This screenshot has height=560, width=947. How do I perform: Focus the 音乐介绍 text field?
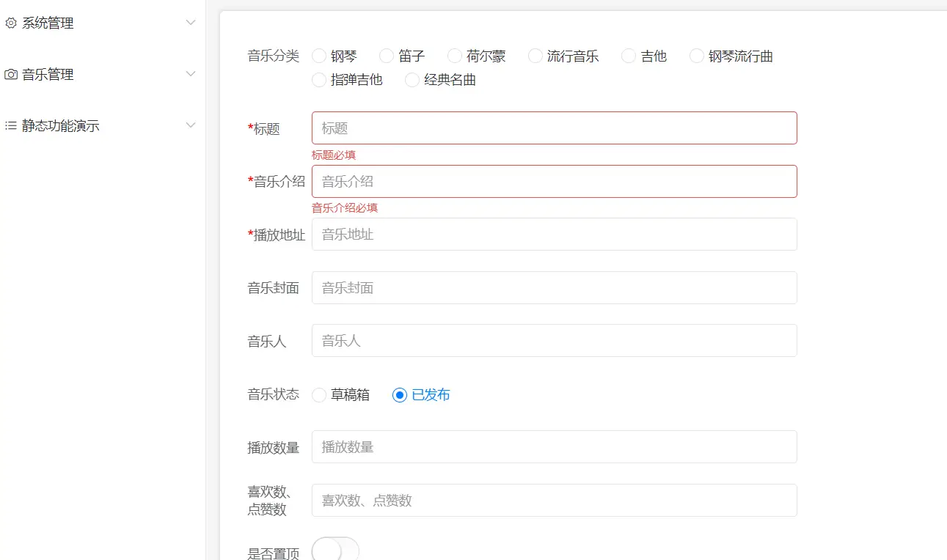point(554,181)
